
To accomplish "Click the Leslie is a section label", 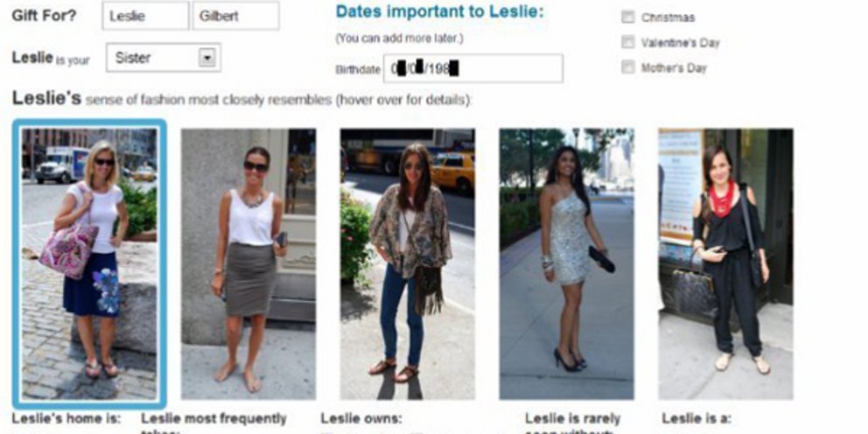I will point(696,418).
